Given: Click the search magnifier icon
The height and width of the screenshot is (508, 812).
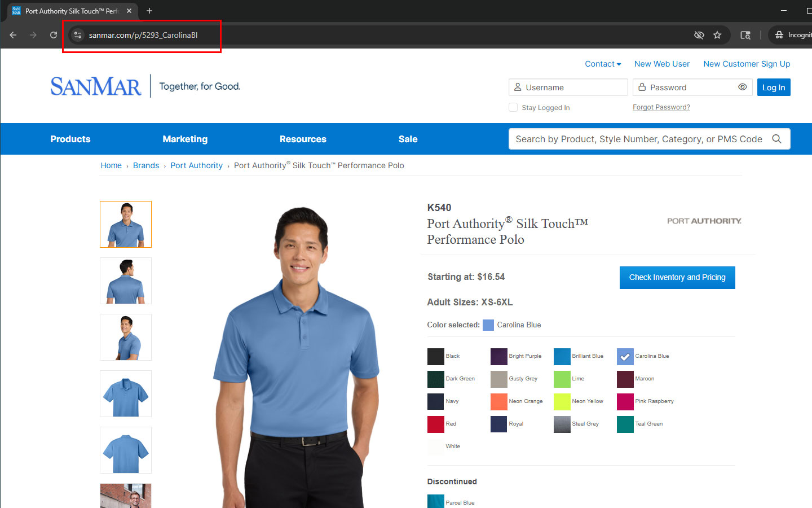Looking at the screenshot, I should [x=776, y=139].
